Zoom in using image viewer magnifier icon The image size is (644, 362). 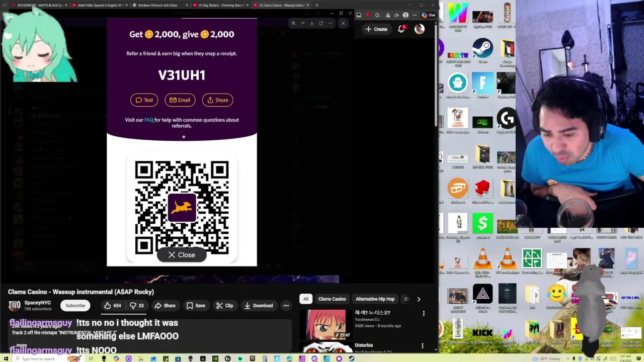(293, 23)
